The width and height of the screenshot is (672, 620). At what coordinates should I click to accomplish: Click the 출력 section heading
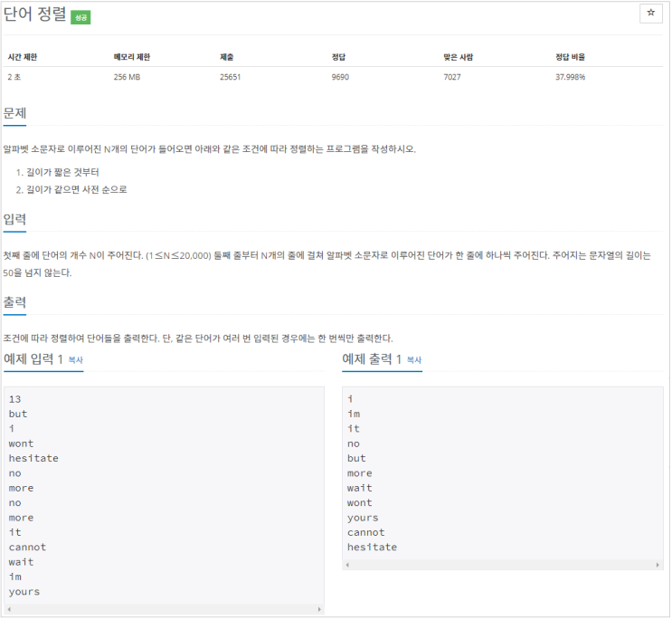[14, 302]
